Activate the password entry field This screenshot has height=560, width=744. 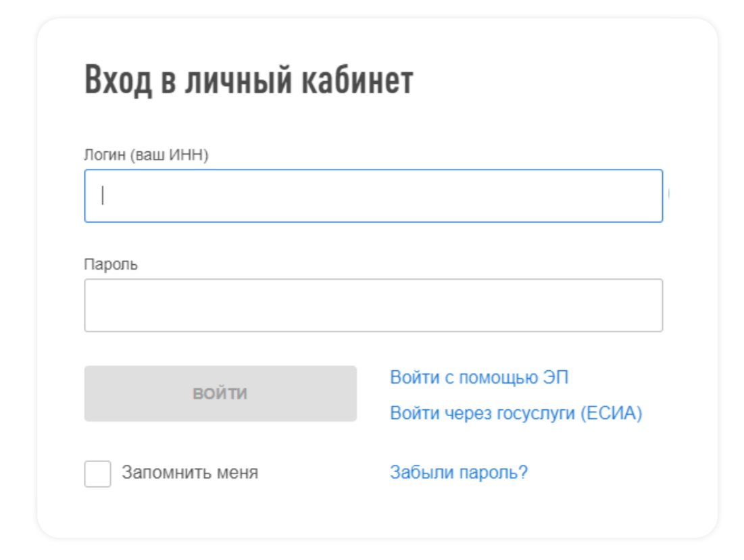[x=374, y=305]
